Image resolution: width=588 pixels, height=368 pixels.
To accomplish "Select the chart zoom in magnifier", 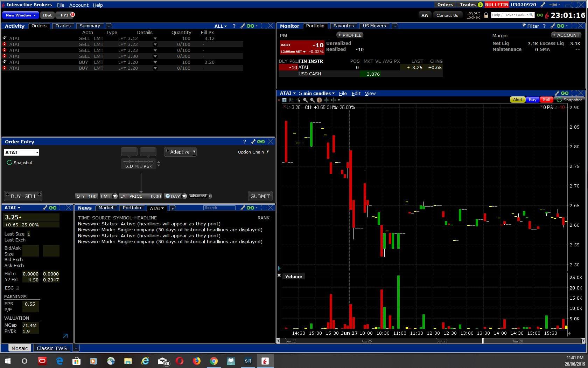I will [305, 100].
